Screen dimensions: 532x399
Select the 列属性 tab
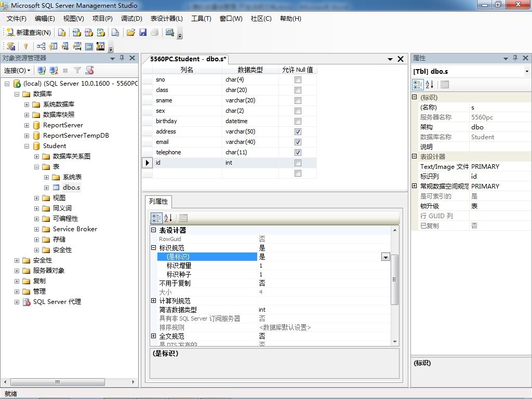(x=158, y=202)
